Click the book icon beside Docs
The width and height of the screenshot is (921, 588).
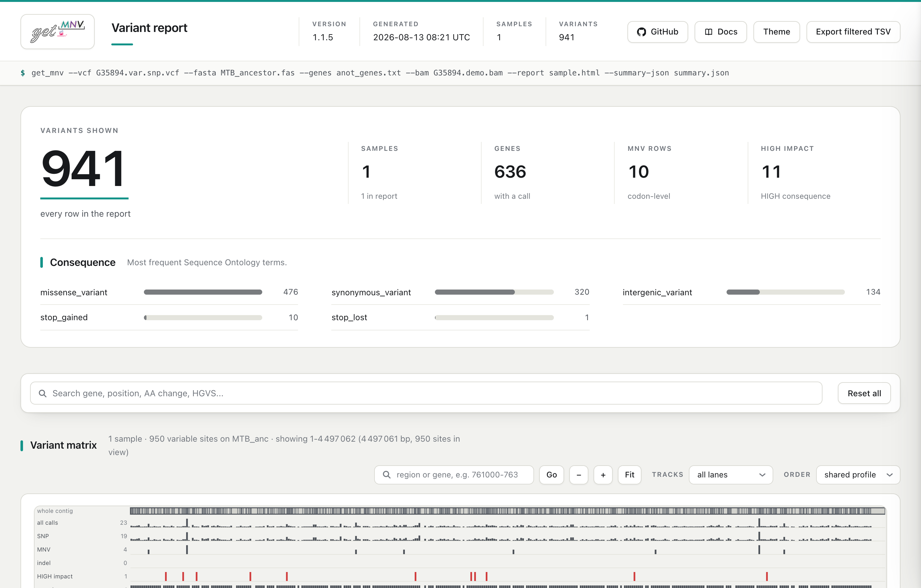point(708,32)
